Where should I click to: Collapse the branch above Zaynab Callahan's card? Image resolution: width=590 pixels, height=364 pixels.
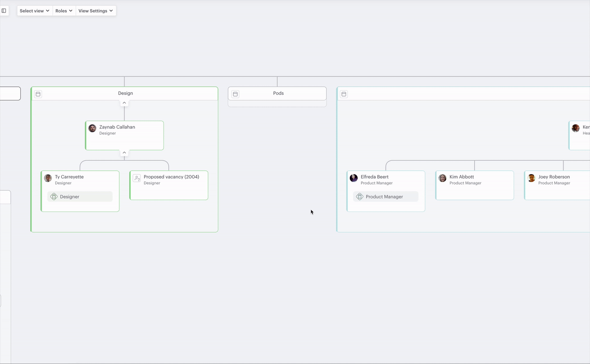[124, 103]
